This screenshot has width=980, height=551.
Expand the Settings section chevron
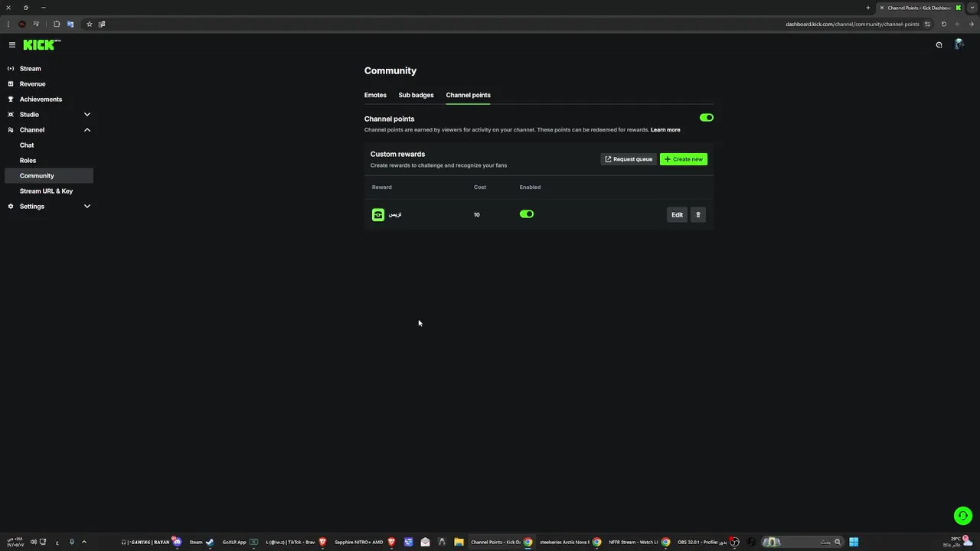point(87,207)
